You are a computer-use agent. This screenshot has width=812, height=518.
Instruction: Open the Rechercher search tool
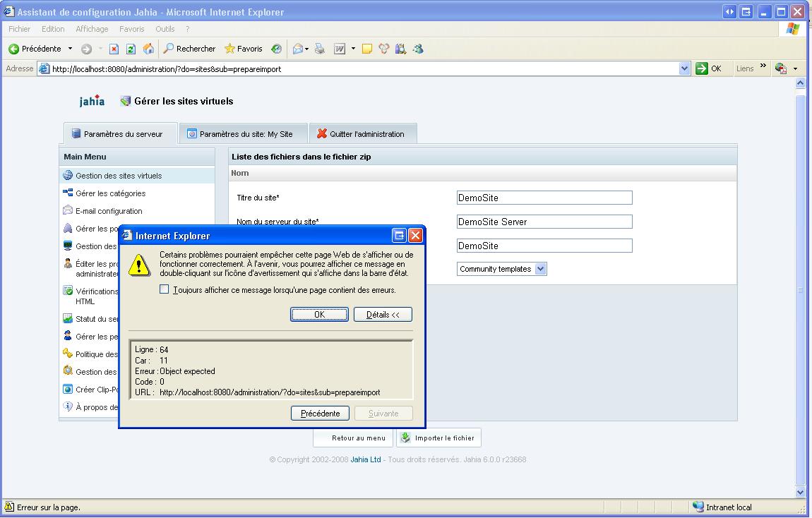[x=189, y=49]
